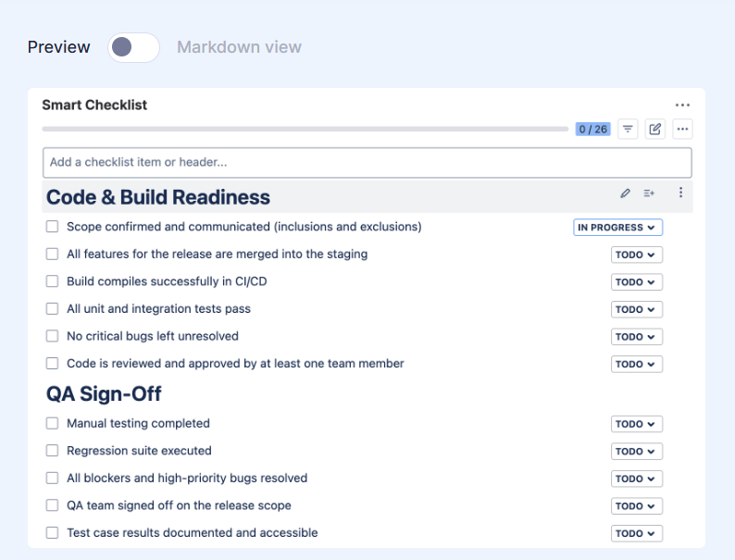Open the IN PROGRESS status dropdown
Image resolution: width=735 pixels, height=560 pixels.
(617, 228)
